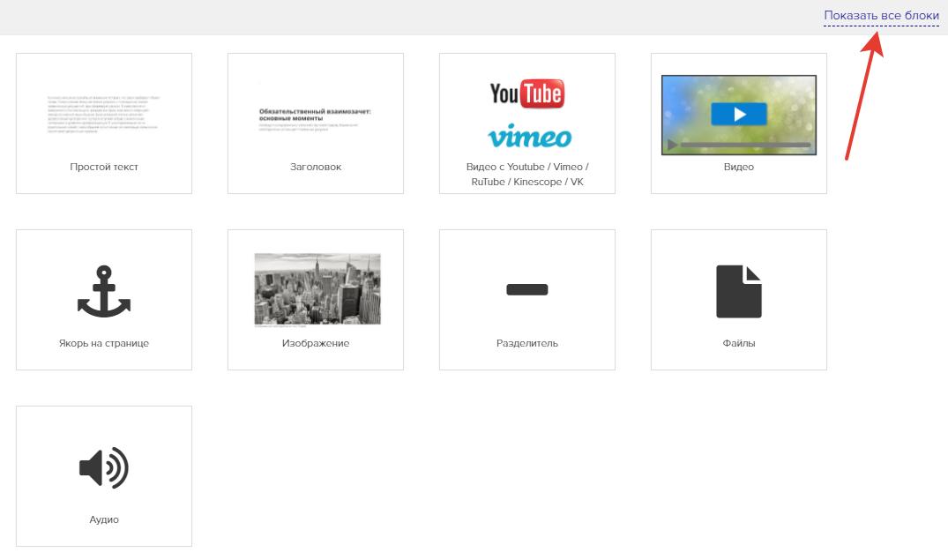Choose the divider dash icon
Viewport: 948px width, 560px height.
527,289
